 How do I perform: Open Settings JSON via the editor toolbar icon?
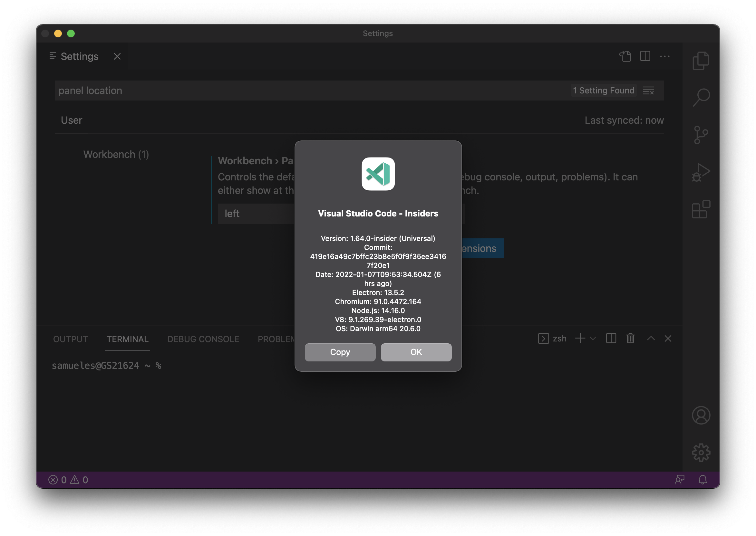coord(625,56)
